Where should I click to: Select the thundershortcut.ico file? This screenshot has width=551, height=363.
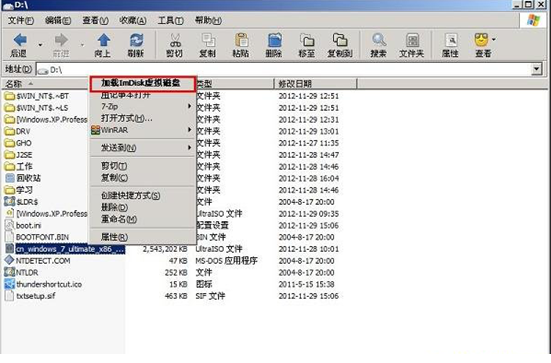coord(44,284)
